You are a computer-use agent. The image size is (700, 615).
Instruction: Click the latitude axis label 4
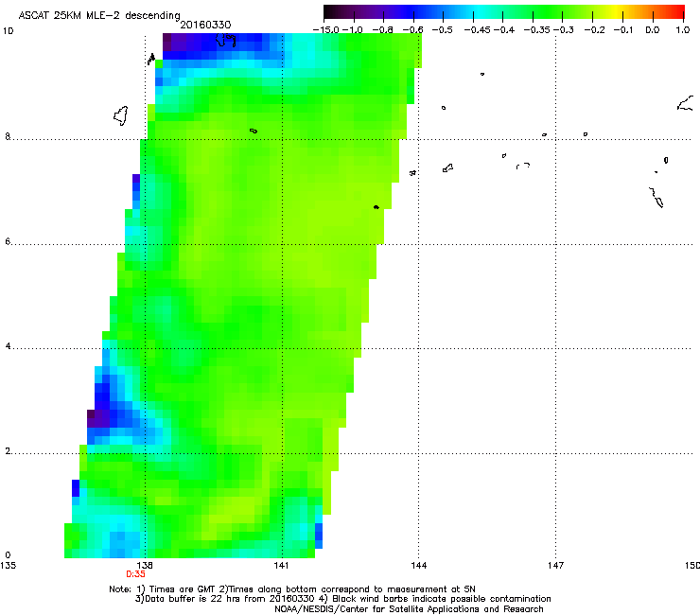[8, 346]
